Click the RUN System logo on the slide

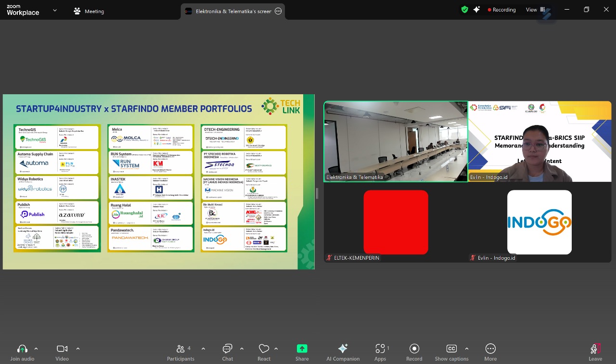point(127,164)
